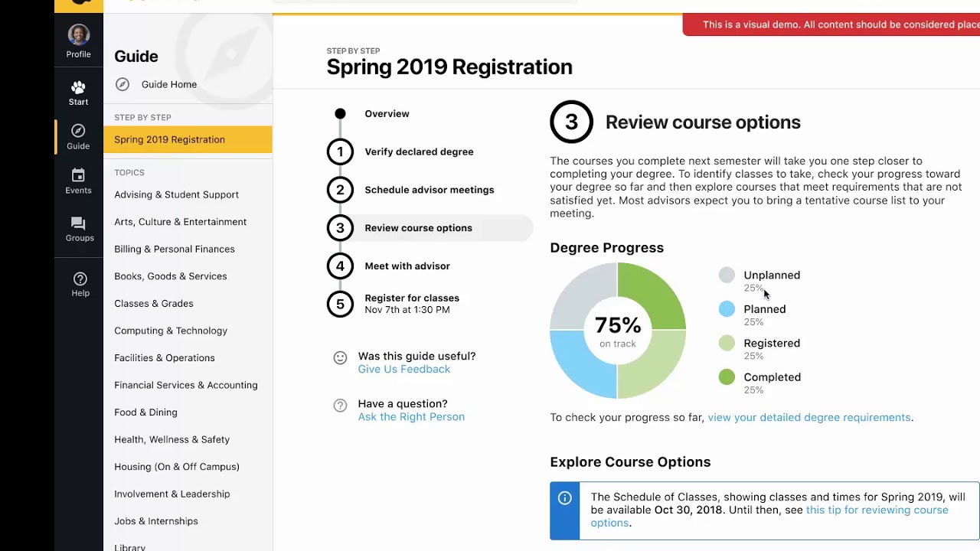The image size is (980, 551).
Task: Open the Events calendar icon
Action: coord(78,175)
